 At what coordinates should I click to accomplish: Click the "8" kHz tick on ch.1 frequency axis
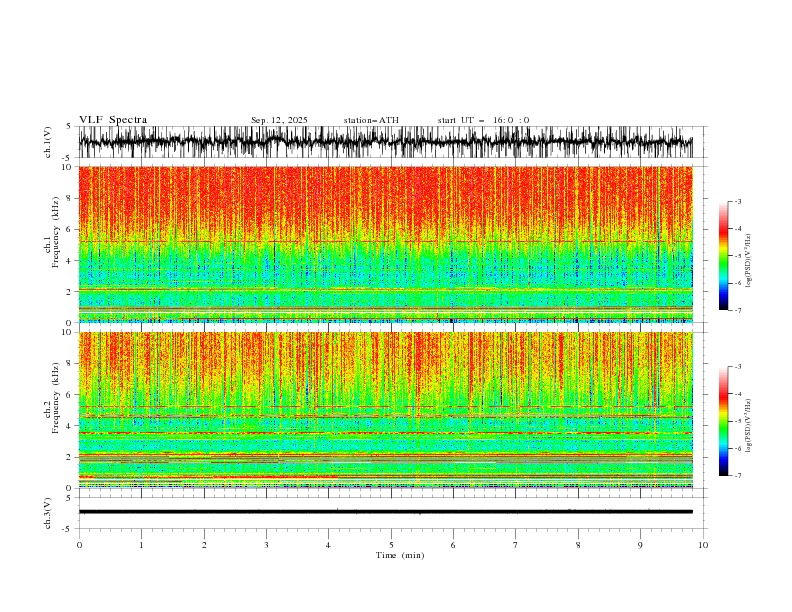(x=70, y=198)
